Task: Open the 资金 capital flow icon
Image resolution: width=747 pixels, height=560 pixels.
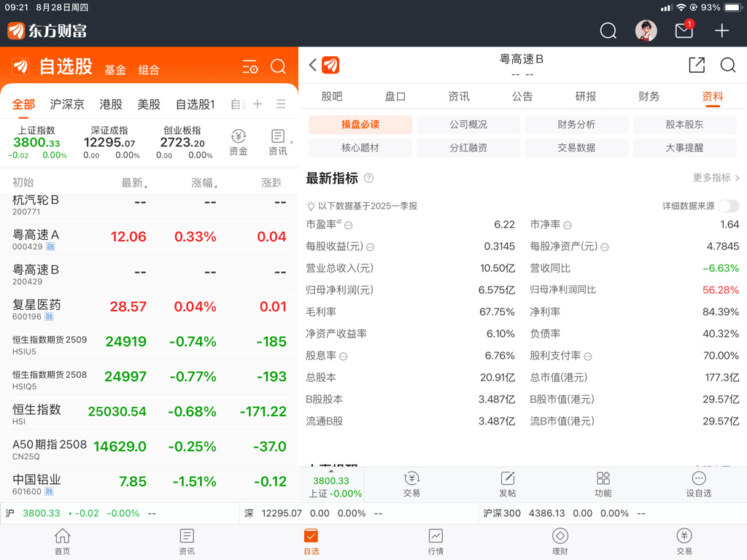Action: 239,142
